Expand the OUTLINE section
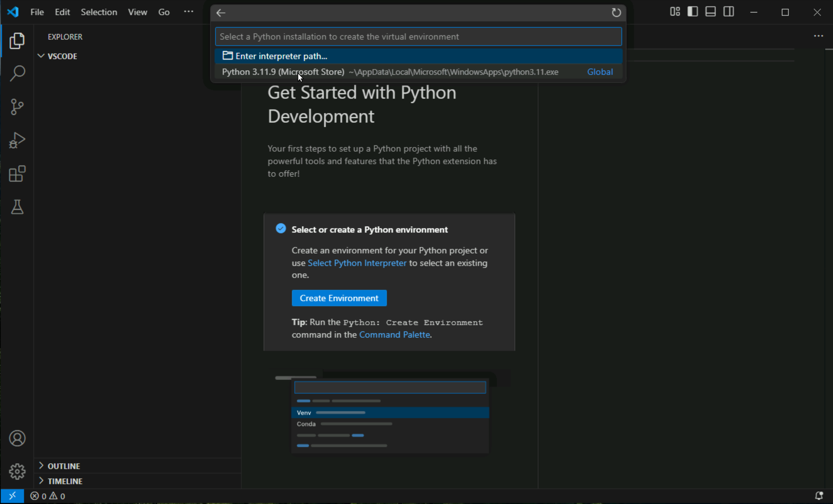The width and height of the screenshot is (833, 504). [x=64, y=466]
